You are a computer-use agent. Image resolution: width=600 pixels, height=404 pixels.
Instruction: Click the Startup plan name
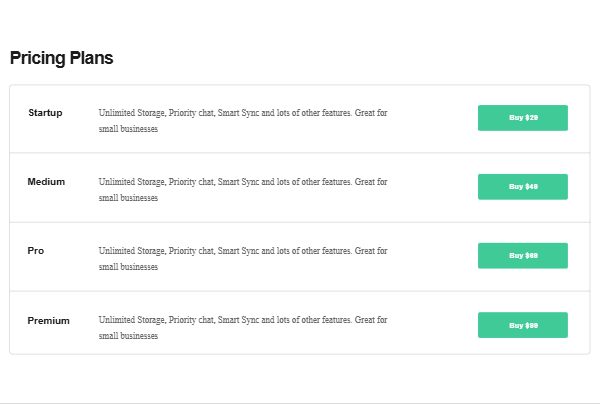coord(45,113)
